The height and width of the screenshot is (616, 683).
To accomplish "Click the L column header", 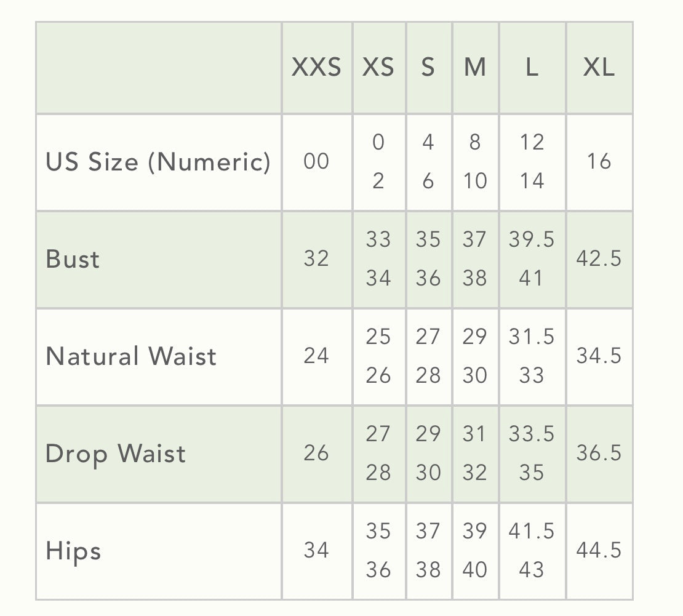I will pyautogui.click(x=532, y=67).
